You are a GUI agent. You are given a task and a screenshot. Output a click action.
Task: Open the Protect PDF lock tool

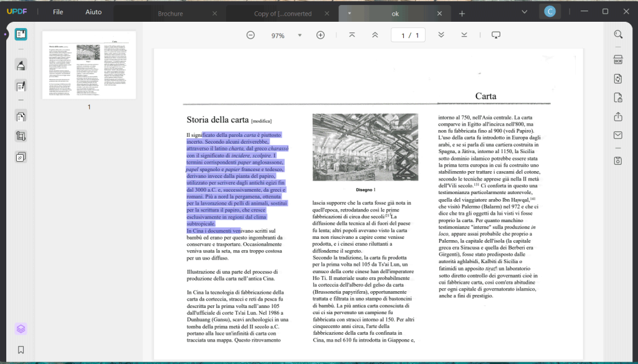coord(618,98)
